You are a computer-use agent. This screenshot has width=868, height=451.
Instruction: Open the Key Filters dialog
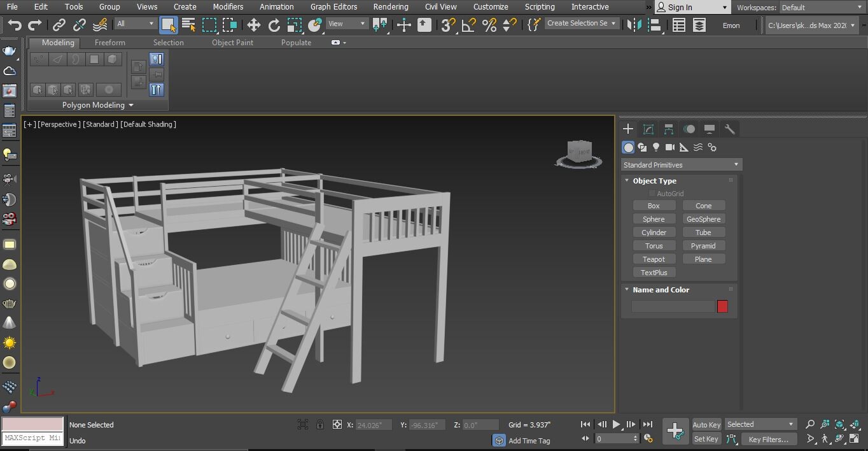[769, 439]
